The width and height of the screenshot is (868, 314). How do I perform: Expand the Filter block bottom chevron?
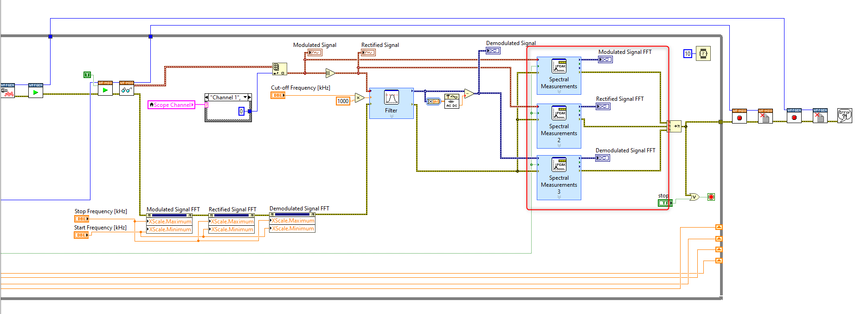point(391,116)
